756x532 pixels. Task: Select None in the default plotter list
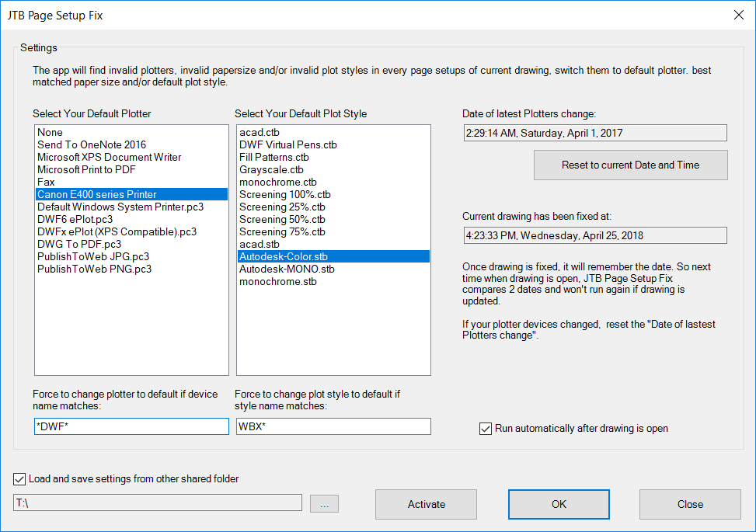[x=50, y=132]
